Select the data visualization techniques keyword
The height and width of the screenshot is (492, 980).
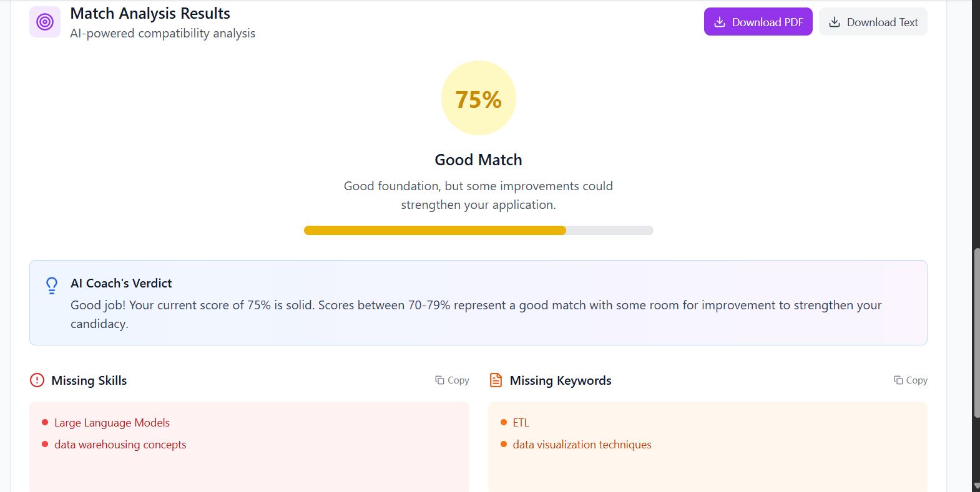coord(581,444)
